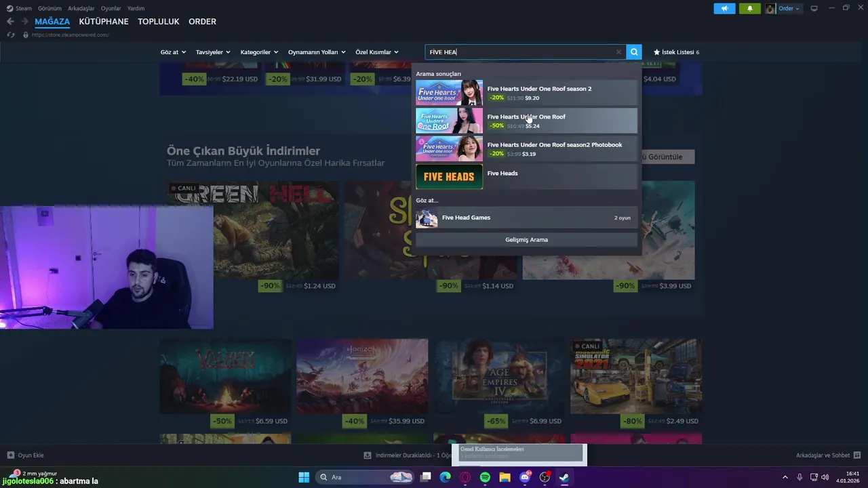Open the Steam menu
Viewport: 868px width, 488px height.
click(19, 8)
